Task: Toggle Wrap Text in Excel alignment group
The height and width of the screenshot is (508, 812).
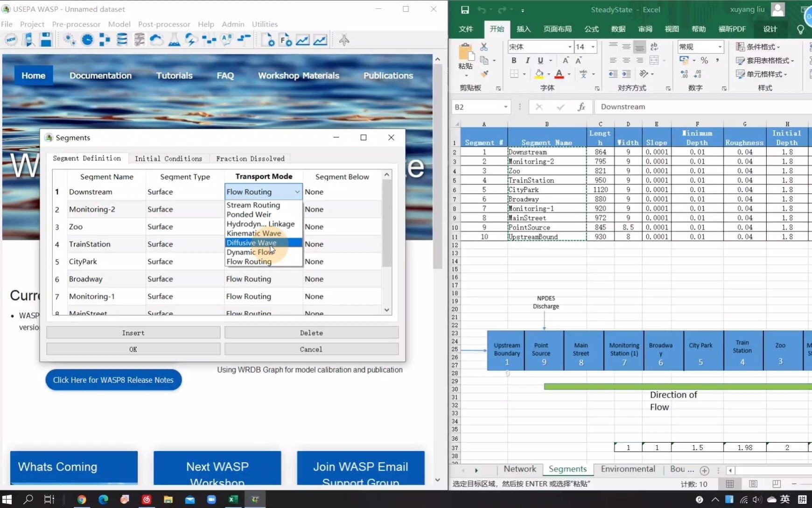Action: [654, 47]
